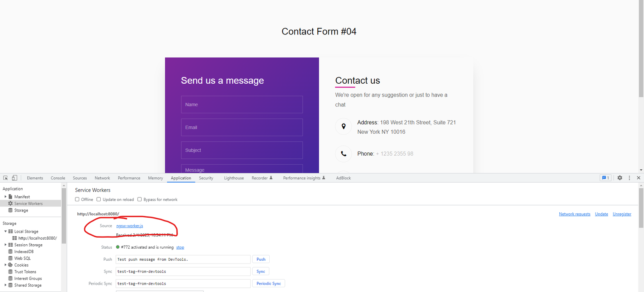Expand the Shared Storage tree node

pyautogui.click(x=5, y=285)
